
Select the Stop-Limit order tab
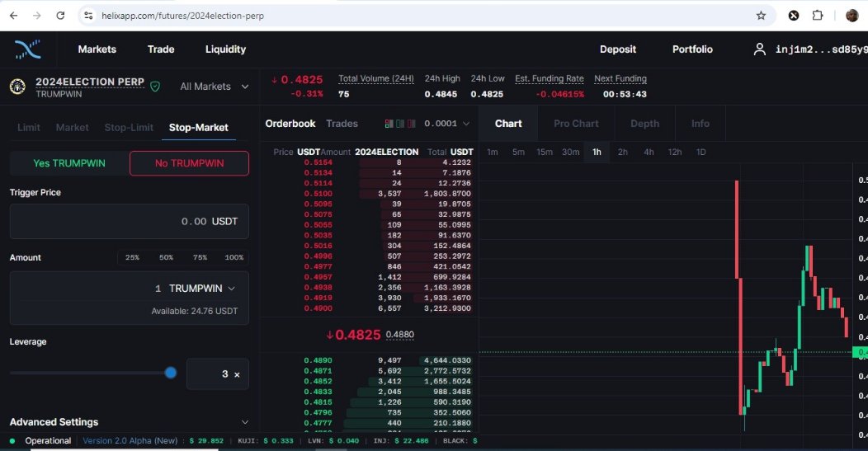pyautogui.click(x=129, y=127)
